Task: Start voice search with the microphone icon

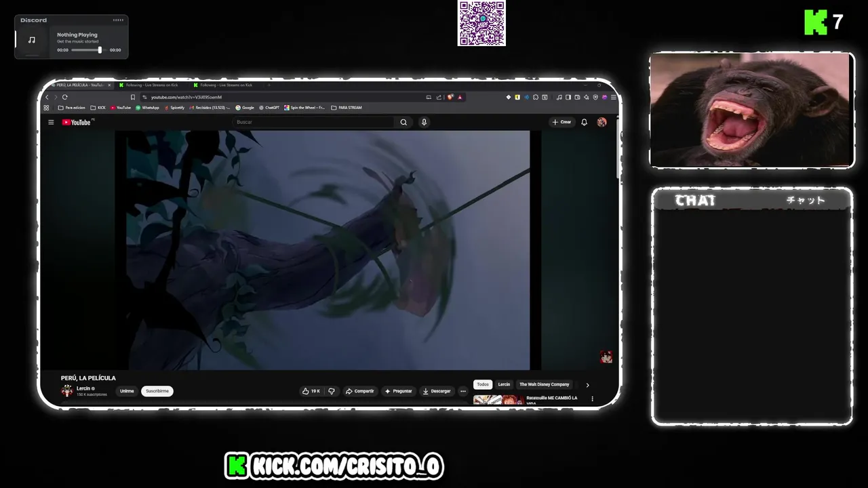Action: (424, 122)
